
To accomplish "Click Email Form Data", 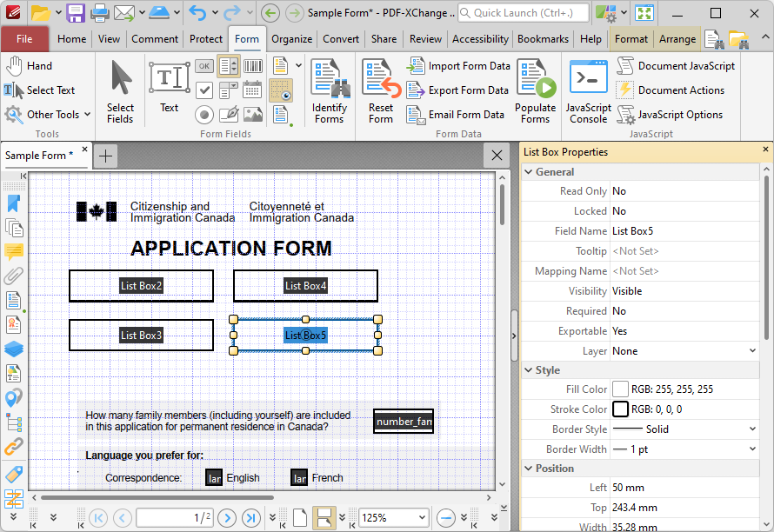I will (456, 115).
